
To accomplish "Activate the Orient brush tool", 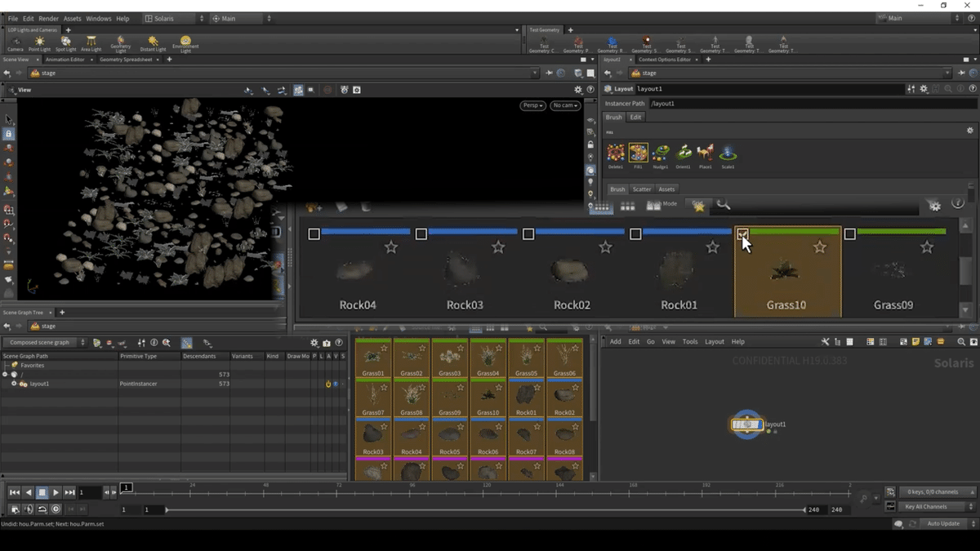I will click(684, 153).
